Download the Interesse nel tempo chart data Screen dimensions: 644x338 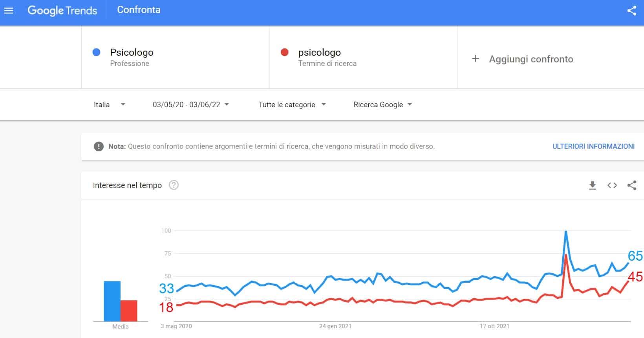tap(593, 185)
